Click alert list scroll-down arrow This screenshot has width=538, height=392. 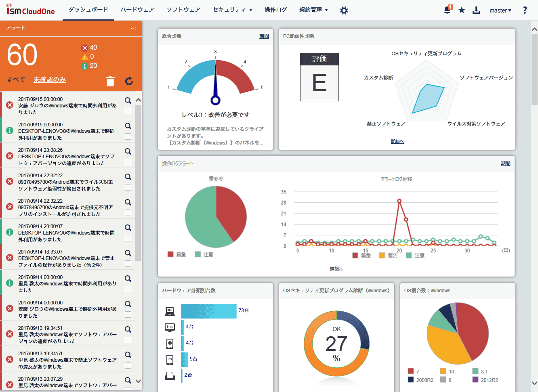(138, 381)
